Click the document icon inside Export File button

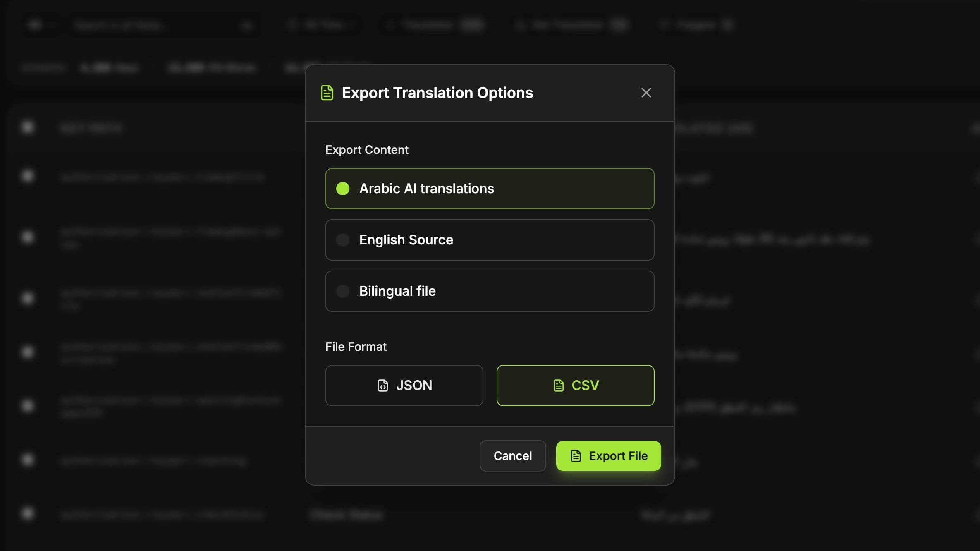tap(576, 456)
